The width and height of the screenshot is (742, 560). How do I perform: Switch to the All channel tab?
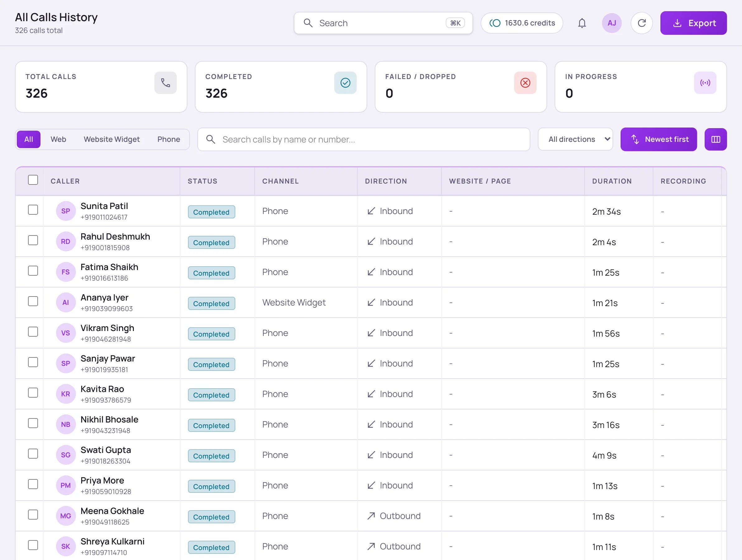(x=29, y=139)
